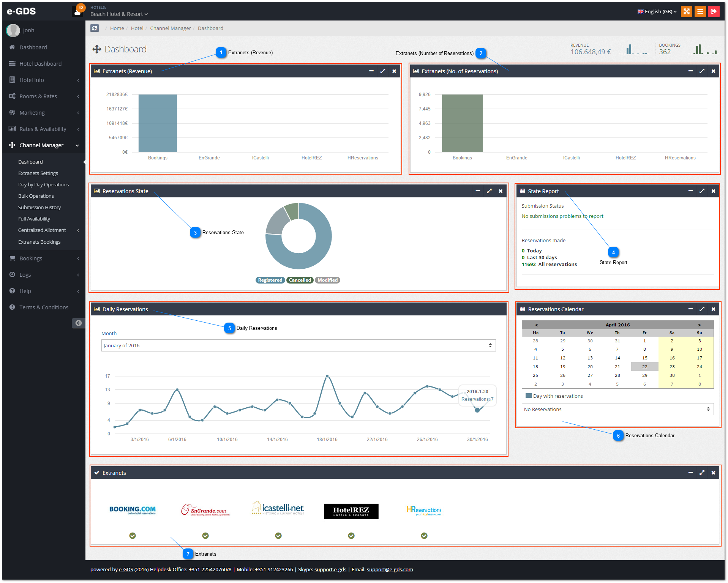Expand Marketing sidebar menu

pyautogui.click(x=44, y=113)
